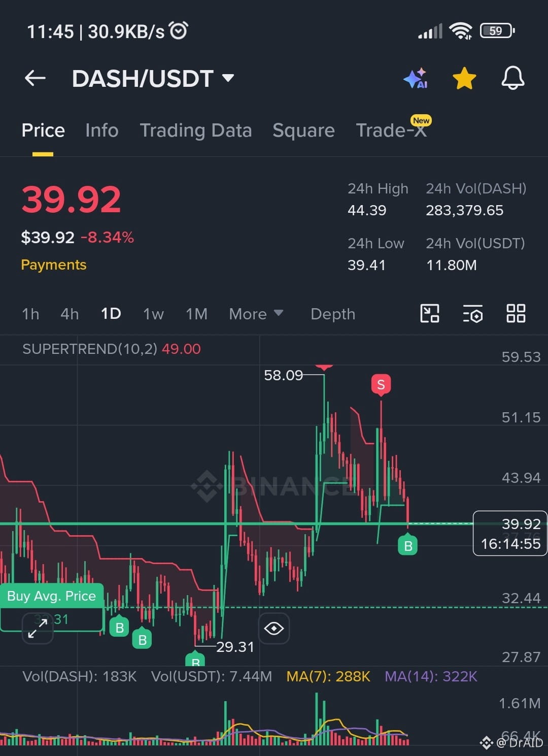Tap the 58.09 high price label
Image resolution: width=548 pixels, height=756 pixels.
283,375
